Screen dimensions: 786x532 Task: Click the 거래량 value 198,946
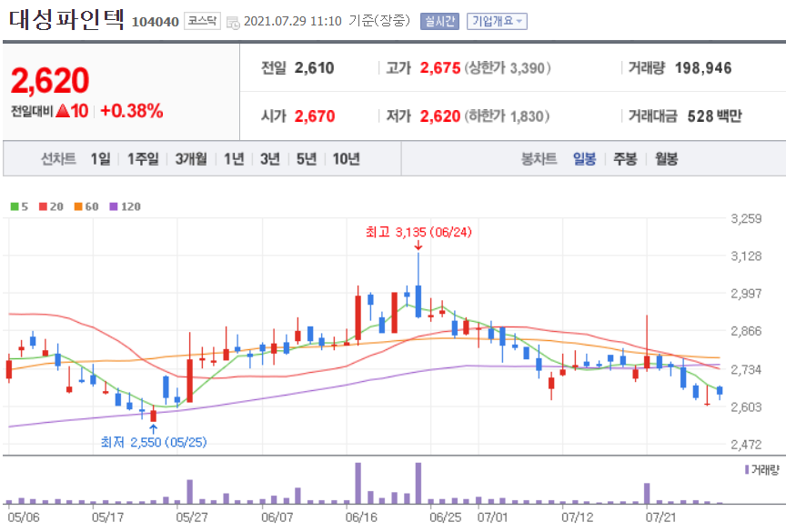click(x=703, y=67)
